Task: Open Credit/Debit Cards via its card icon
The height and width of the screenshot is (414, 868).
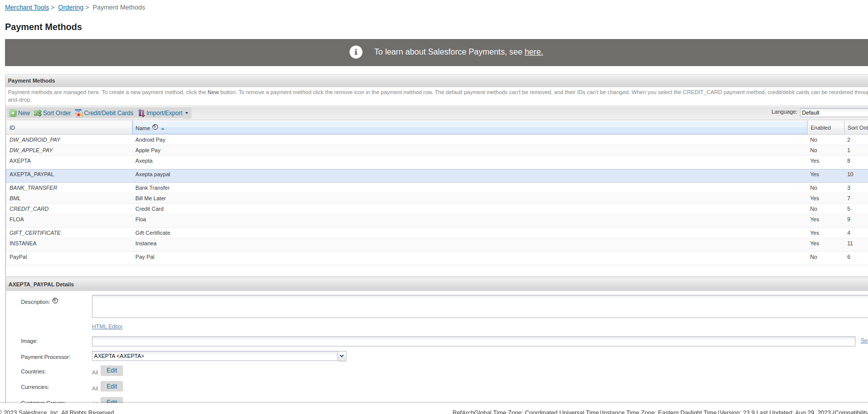Action: click(78, 113)
